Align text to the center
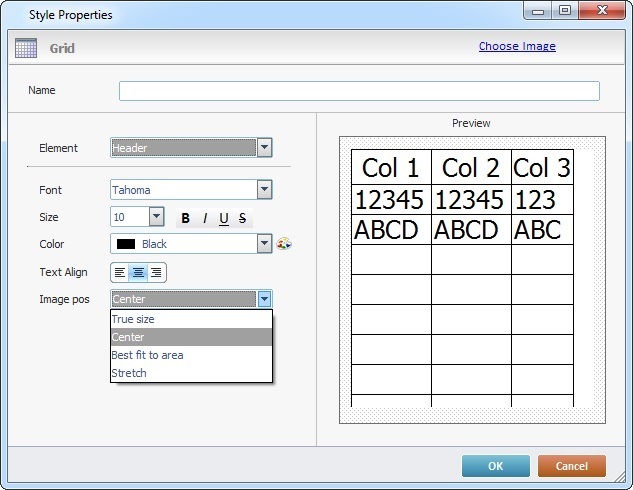633x490 pixels. click(x=138, y=272)
